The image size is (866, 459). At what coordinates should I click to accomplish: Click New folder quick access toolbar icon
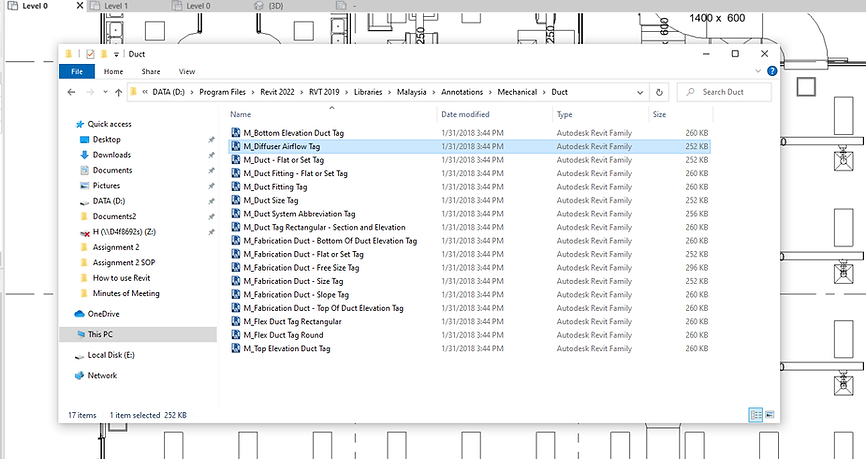tap(103, 54)
